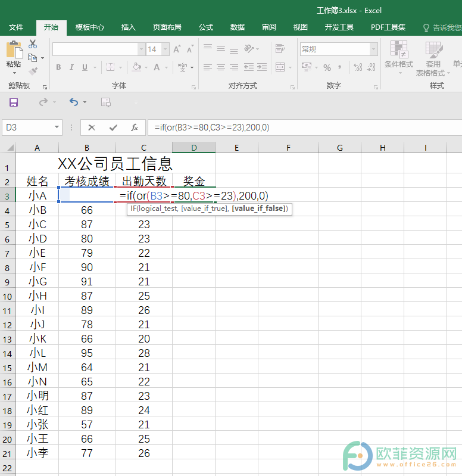Toggle Italic formatting

pos(71,67)
